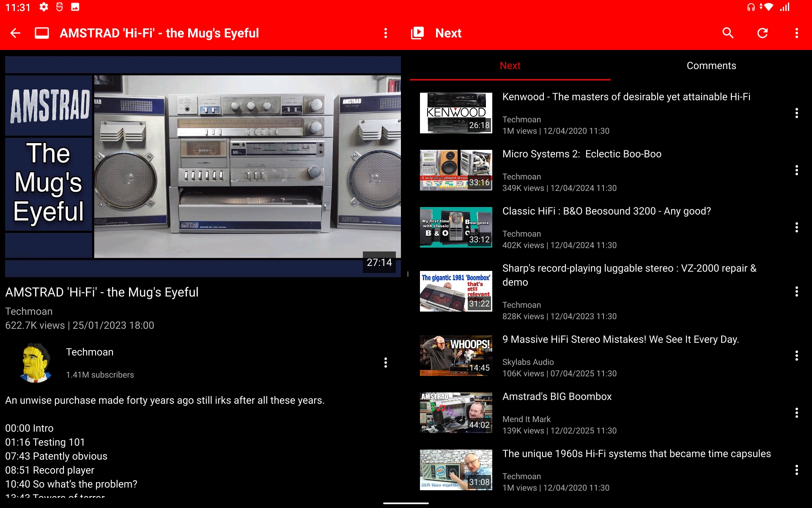The image size is (812, 508).
Task: Open 'Sharp's record-playing luggable stereo' title
Action: 629,275
